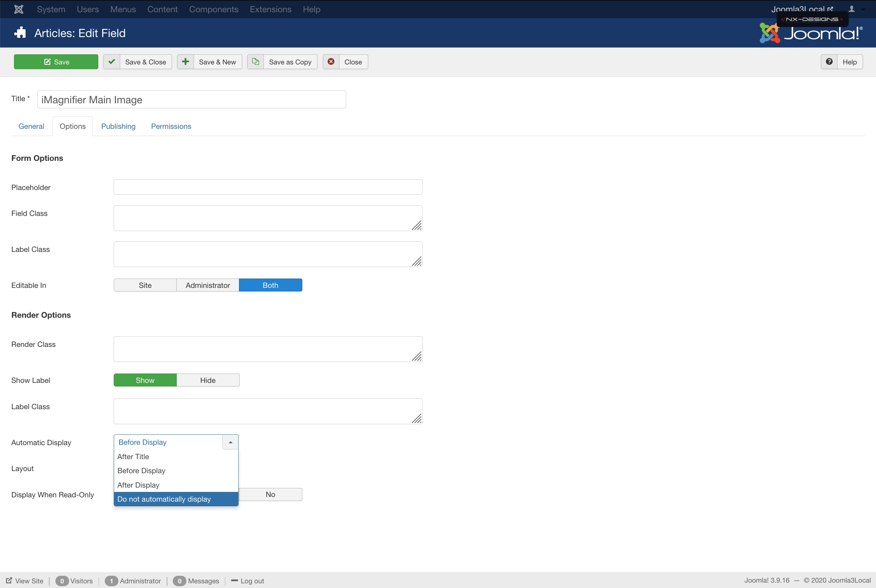This screenshot has width=876, height=588.
Task: Click the Render Options Label Class text area
Action: coord(268,411)
